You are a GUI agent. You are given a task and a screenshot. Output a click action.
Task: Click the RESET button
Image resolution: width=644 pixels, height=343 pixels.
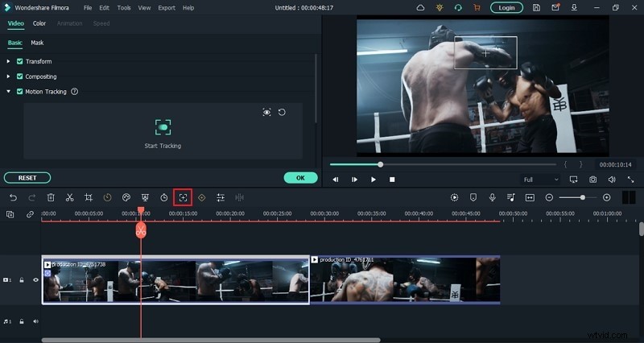[27, 178]
